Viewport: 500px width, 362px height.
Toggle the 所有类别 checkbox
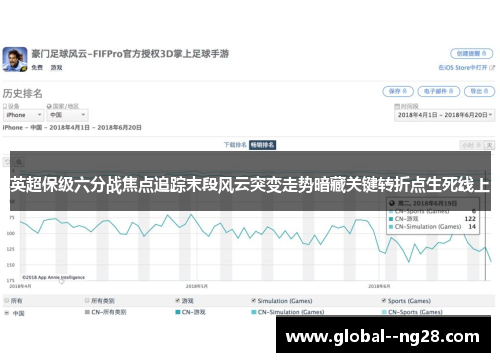[x=87, y=301]
